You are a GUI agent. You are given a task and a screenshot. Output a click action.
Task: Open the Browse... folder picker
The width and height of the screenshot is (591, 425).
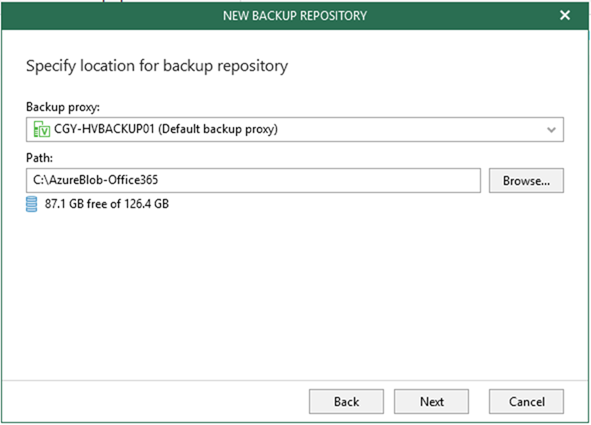click(x=526, y=180)
